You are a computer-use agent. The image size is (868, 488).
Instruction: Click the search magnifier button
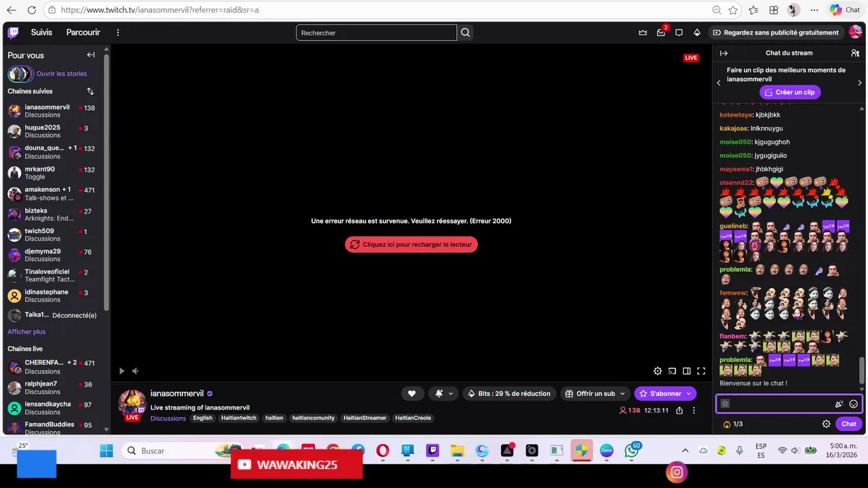coord(465,33)
